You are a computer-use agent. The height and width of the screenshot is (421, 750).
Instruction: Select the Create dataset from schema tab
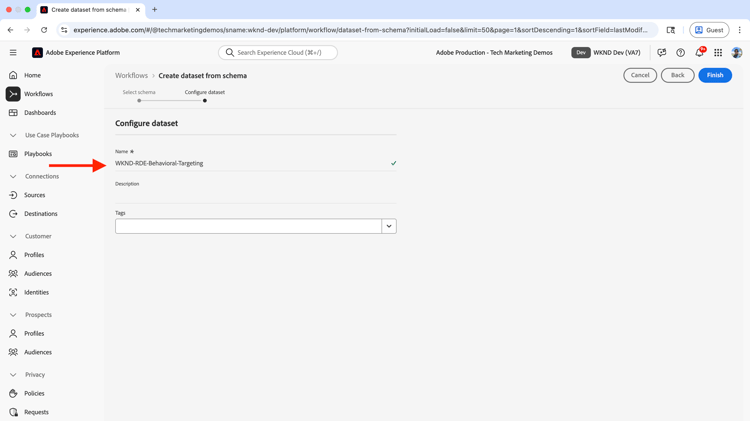[x=89, y=10]
